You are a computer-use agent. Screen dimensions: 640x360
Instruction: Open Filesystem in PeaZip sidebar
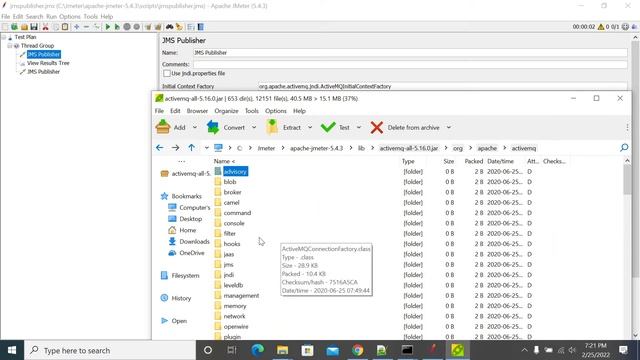(180, 276)
